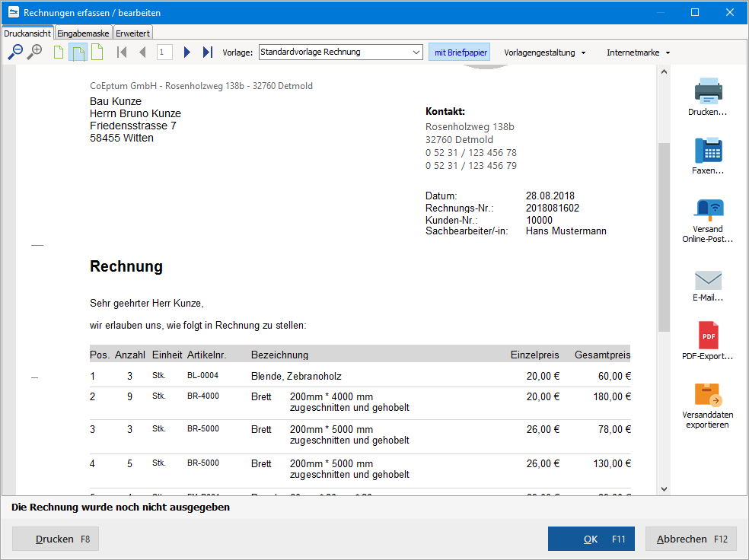749x560 pixels.
Task: Switch to the Eingabemaske tab
Action: [x=83, y=33]
